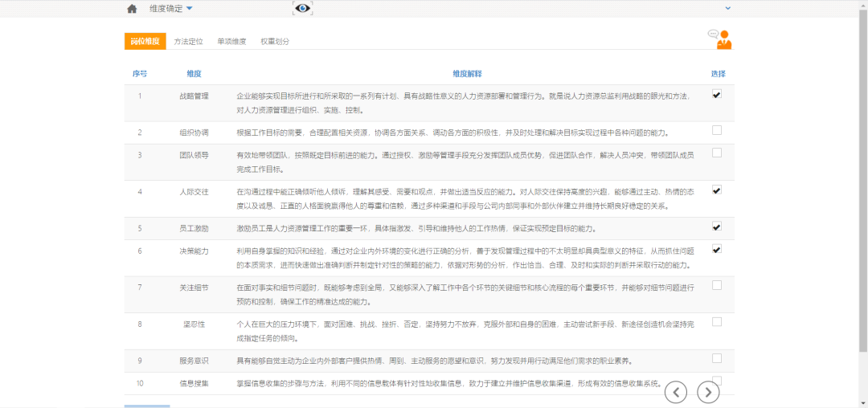Open the orange customer service chat icon
This screenshot has width=868, height=408.
tap(720, 39)
